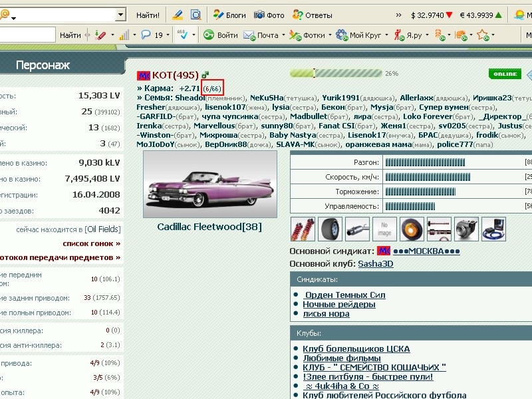Open КЛУБ - СЕМЕЙСТВО КОШАЧЬИХ link

(x=374, y=368)
